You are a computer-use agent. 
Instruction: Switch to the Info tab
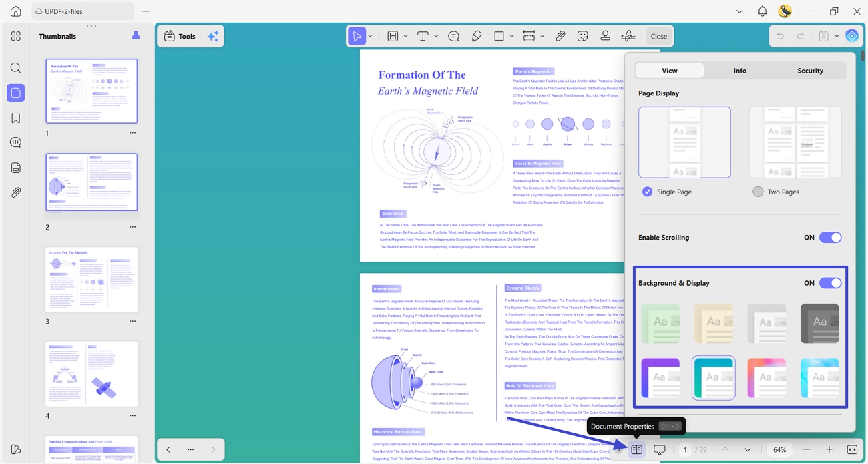tap(740, 71)
